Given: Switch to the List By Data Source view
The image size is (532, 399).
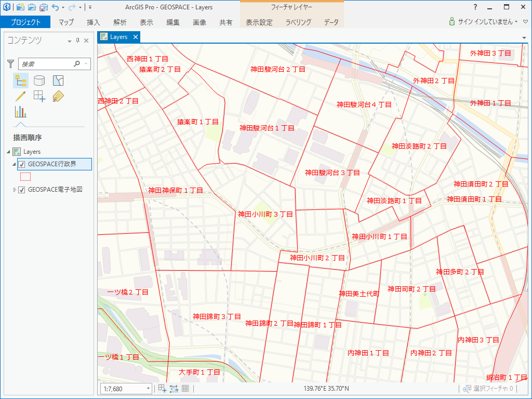Looking at the screenshot, I should point(39,81).
